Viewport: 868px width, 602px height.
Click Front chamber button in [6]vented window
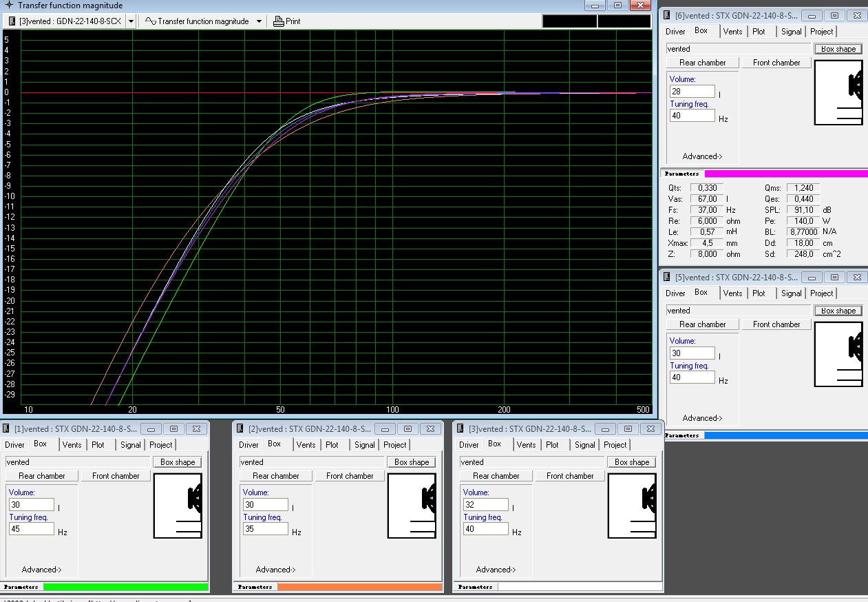click(x=776, y=63)
